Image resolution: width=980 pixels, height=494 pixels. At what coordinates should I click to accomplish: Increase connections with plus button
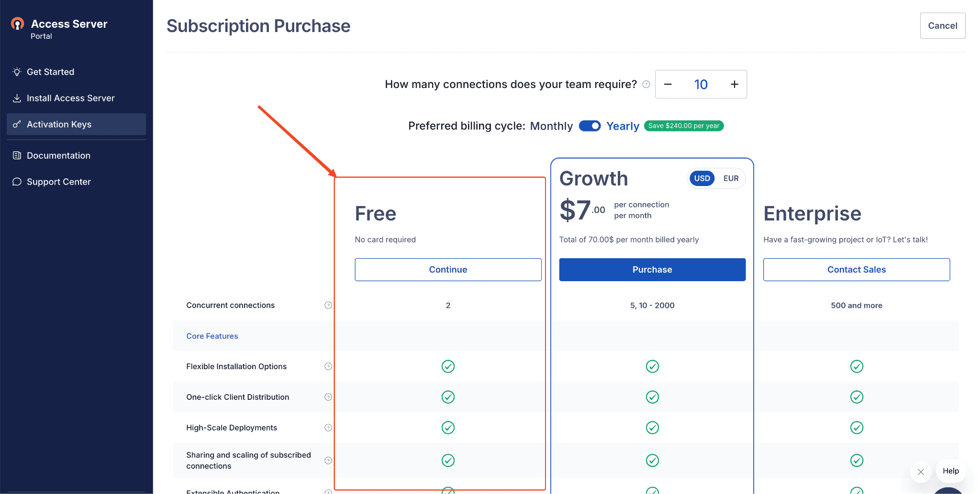(x=734, y=85)
